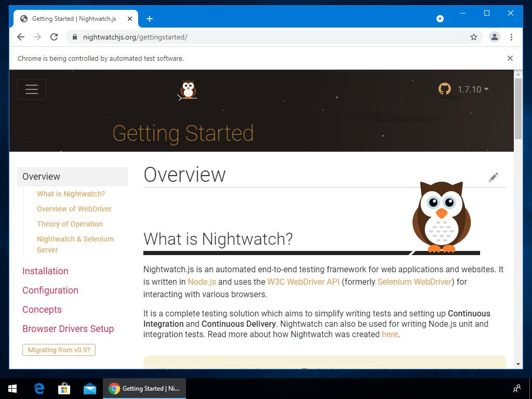
Task: Go to Installation section
Action: (x=45, y=271)
